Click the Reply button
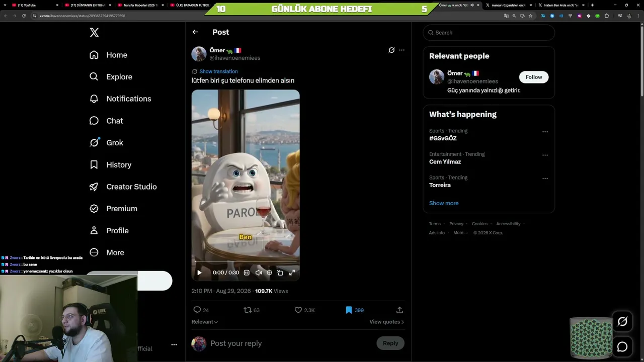 tap(390, 343)
